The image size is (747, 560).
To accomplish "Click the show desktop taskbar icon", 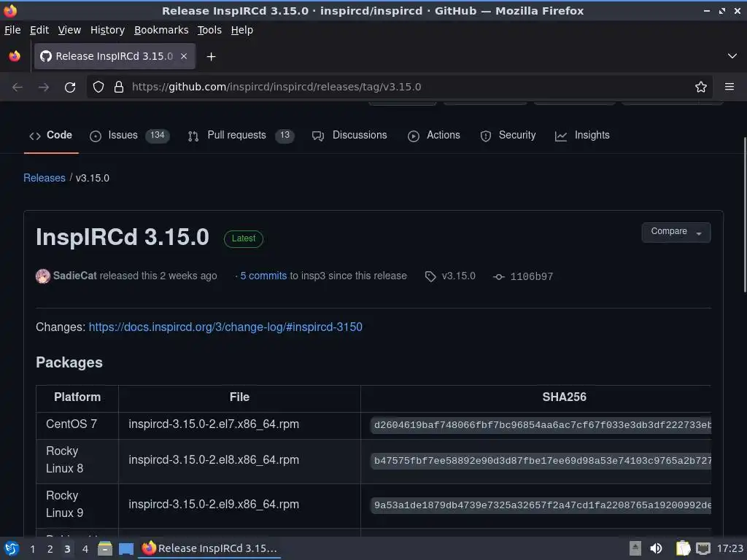I will (x=125, y=549).
